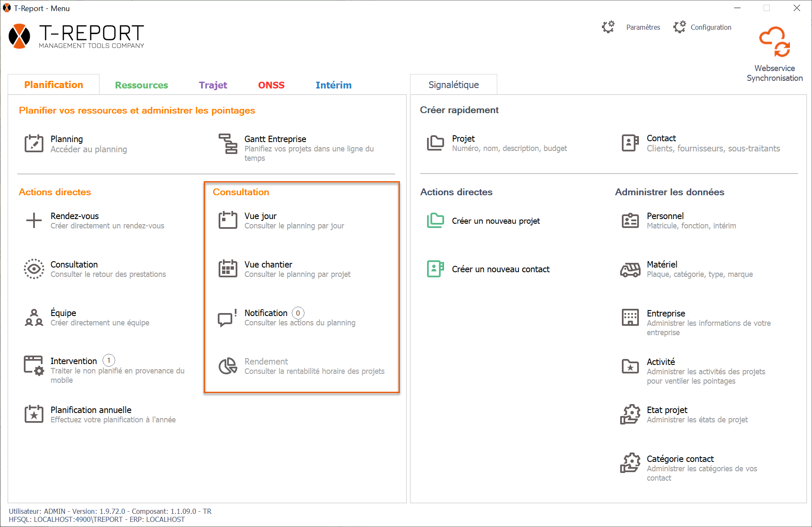The height and width of the screenshot is (527, 812).
Task: Click the Rendez-vous plus icon
Action: (x=34, y=220)
